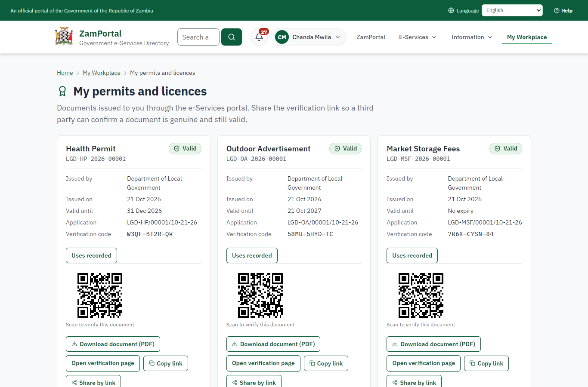Click Uses recorded on Market Storage Fees
The height and width of the screenshot is (387, 588).
point(412,255)
